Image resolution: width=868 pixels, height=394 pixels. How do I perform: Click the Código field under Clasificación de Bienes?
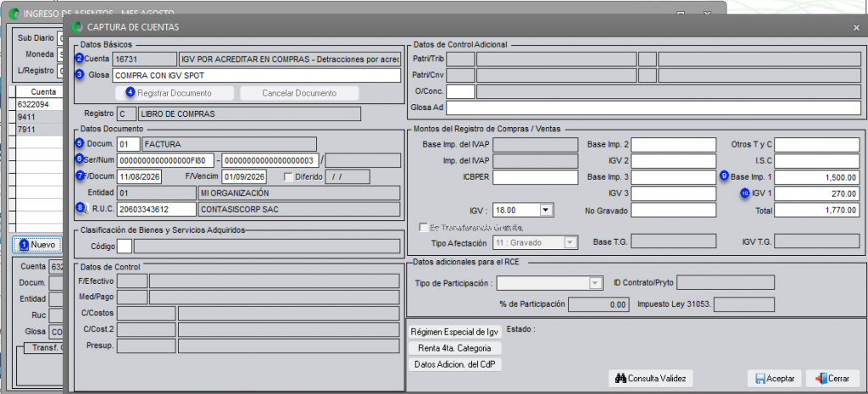tap(125, 247)
